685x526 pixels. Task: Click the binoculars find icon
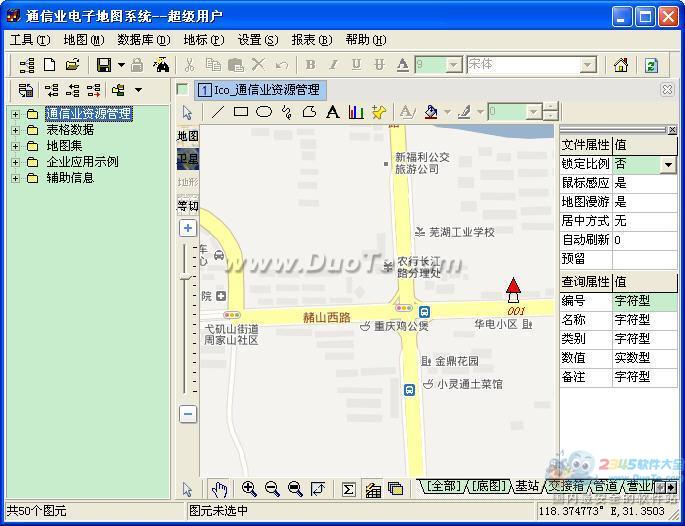(161, 65)
